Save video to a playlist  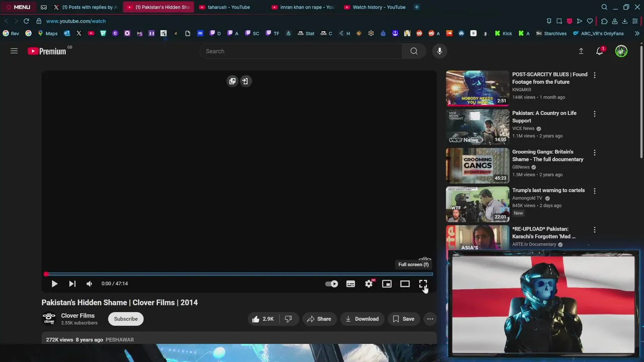pos(404,319)
